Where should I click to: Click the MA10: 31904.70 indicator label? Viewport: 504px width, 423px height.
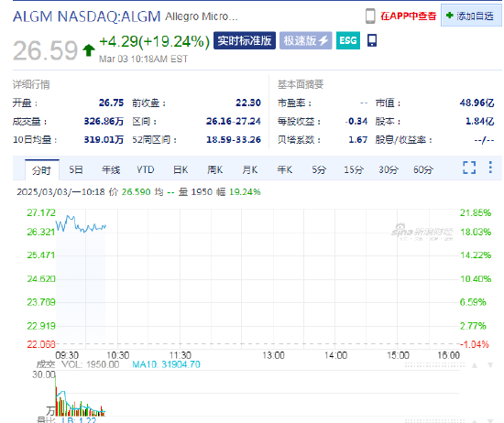(x=166, y=364)
